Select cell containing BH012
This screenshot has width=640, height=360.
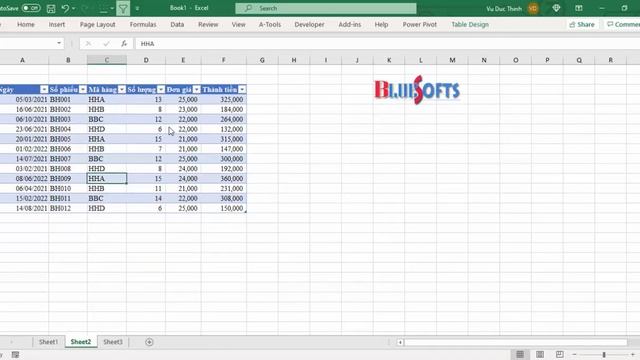pos(68,208)
